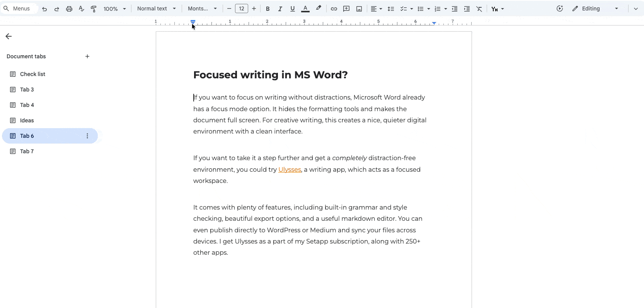Viewport: 644px width, 308px height.
Task: Expand bulleted list options arrow
Action: pos(428,8)
